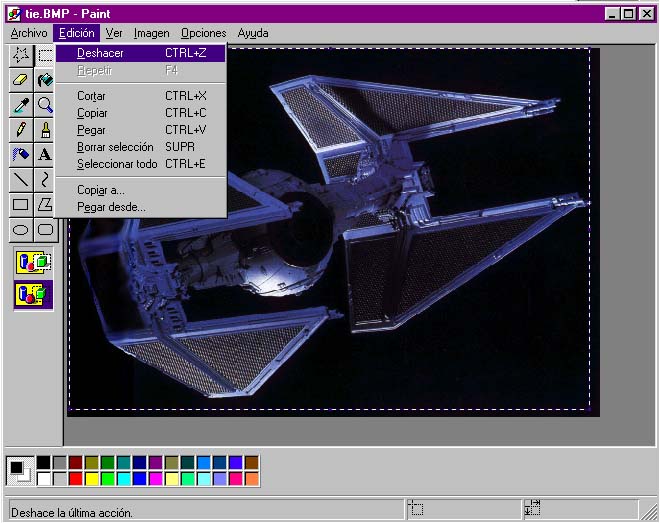The image size is (660, 523).
Task: Close the open Edición menu
Action: click(x=77, y=33)
